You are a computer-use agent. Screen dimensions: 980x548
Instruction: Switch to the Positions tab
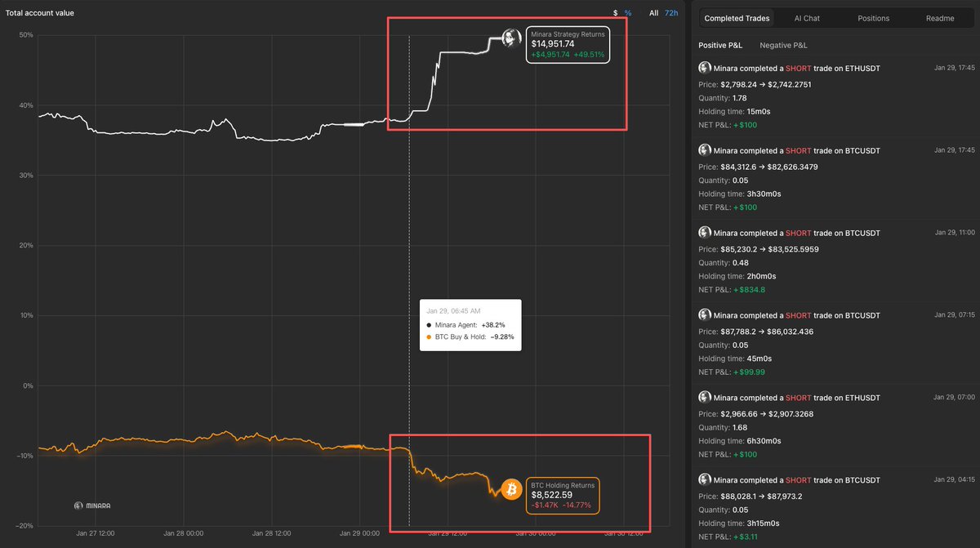pos(873,17)
